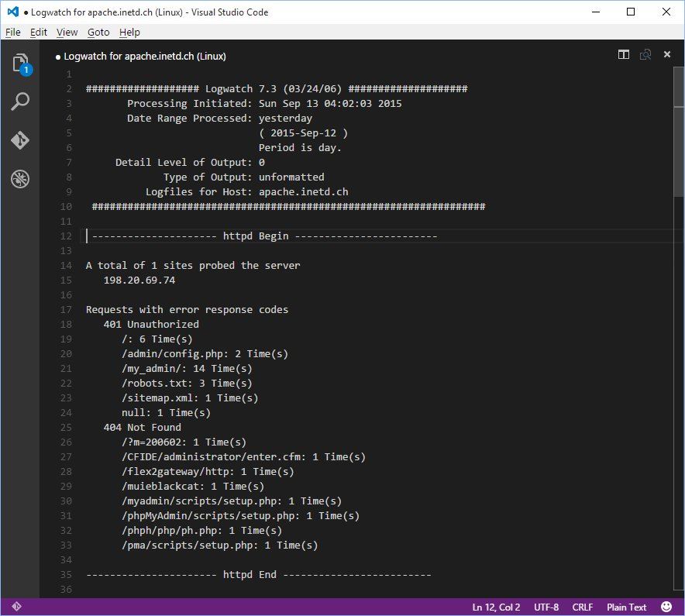This screenshot has height=616, width=685.
Task: Change the CRLF line ending selector
Action: (x=582, y=607)
